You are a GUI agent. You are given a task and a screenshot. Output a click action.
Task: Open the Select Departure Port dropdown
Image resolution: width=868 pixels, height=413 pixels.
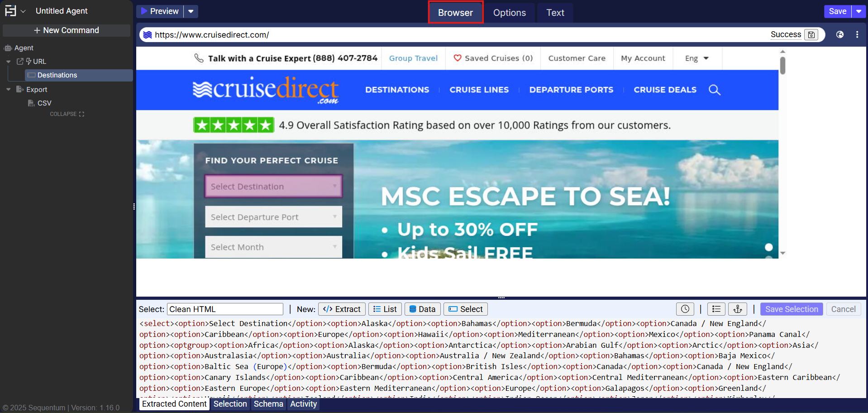(x=273, y=217)
